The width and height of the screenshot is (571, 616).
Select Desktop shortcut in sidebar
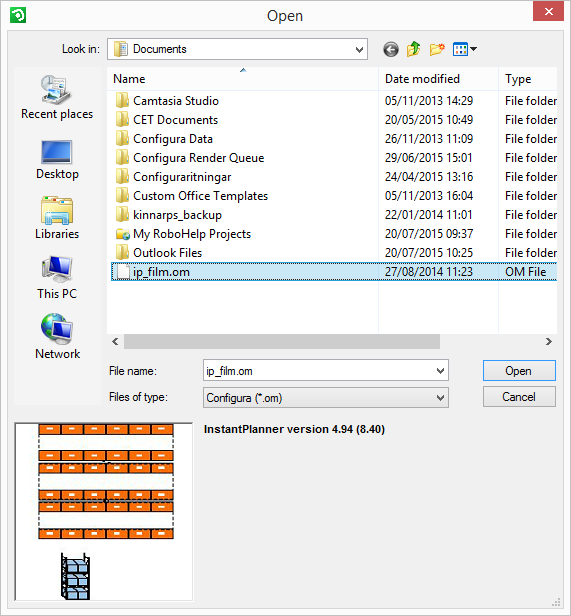pos(57,160)
